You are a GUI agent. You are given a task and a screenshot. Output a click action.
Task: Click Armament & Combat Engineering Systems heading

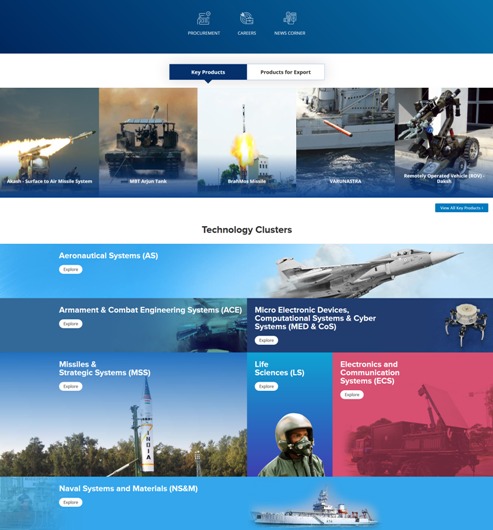pyautogui.click(x=150, y=310)
